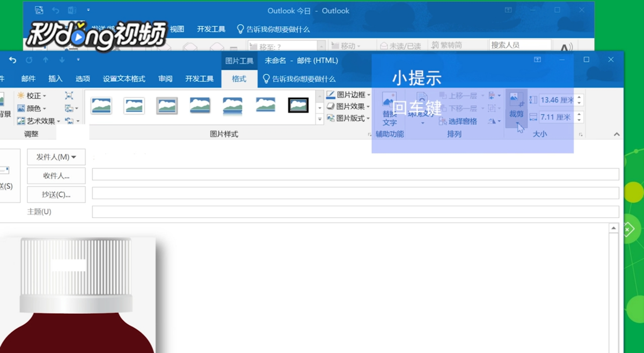This screenshot has height=353, width=644.
Task: Apply sixth picture style with soft edge
Action: tap(266, 104)
